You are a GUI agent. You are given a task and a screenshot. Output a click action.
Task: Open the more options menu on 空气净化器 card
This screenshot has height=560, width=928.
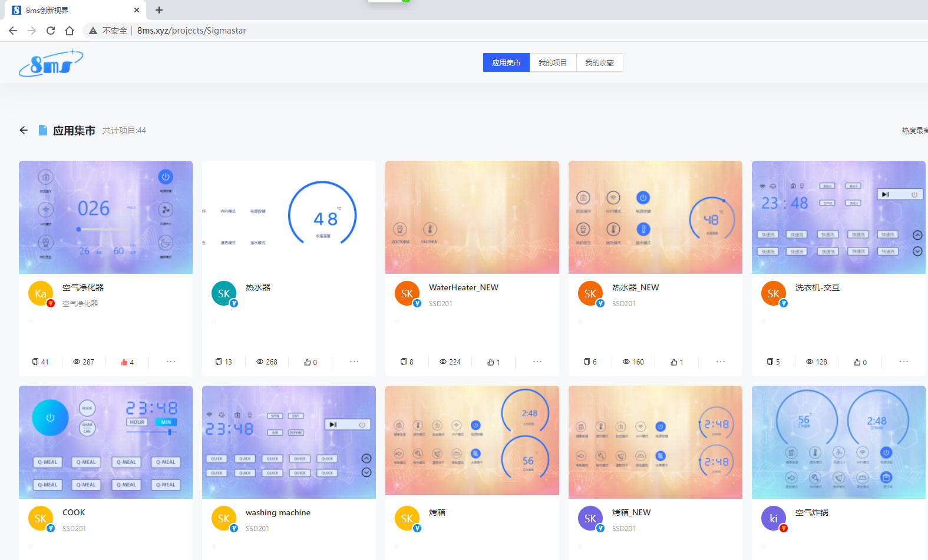[171, 362]
